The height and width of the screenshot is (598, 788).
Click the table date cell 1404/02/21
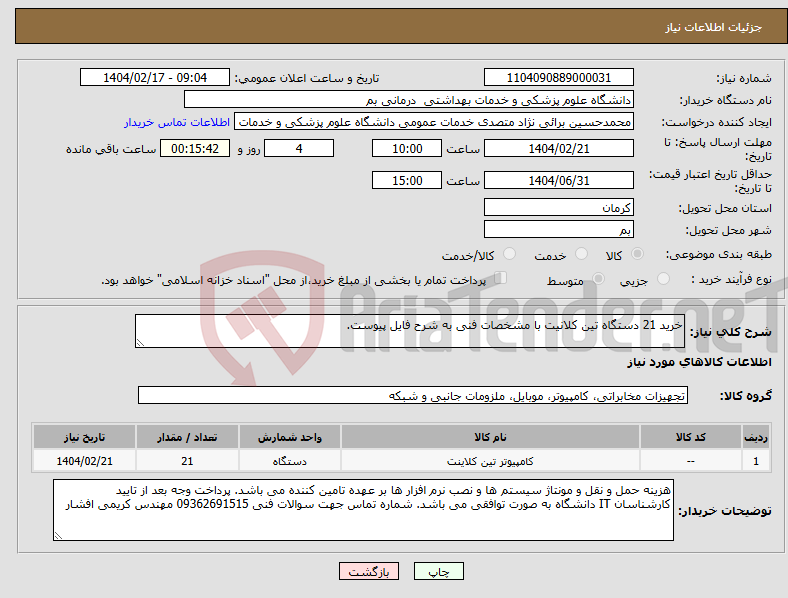coord(84,461)
